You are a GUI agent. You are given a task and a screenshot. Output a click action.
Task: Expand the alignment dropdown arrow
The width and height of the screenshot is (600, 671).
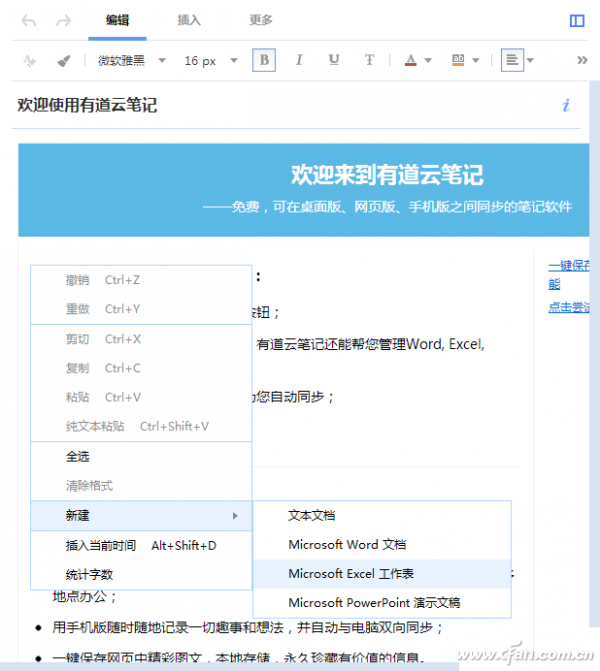530,60
